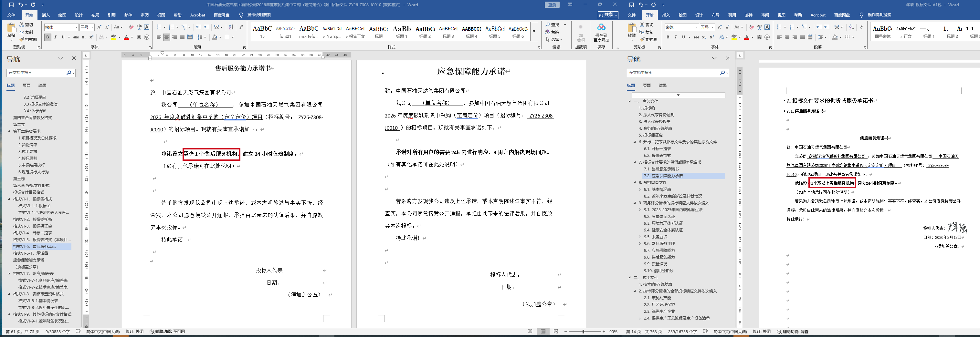Click the 登录 sign-in button
The height and width of the screenshot is (337, 980).
coord(552,5)
